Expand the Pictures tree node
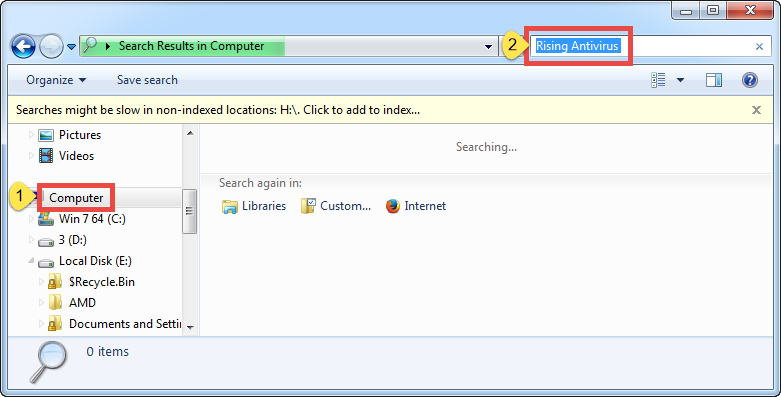 (x=31, y=135)
